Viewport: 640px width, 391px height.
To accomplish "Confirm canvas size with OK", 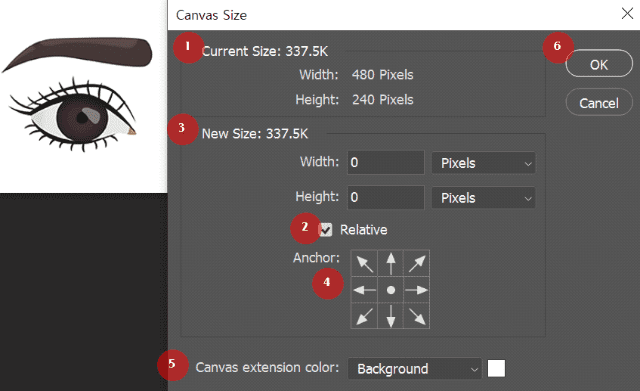I will coord(599,64).
